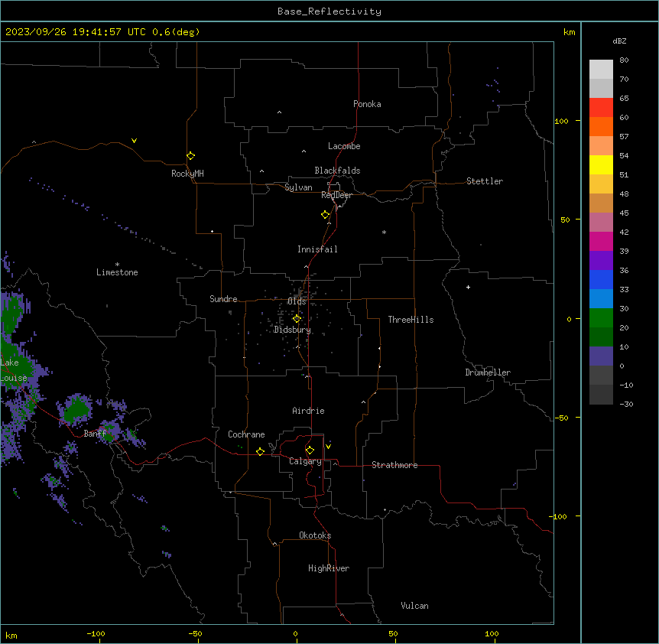Click the Drumheller city label
The width and height of the screenshot is (659, 644).
[x=488, y=372]
